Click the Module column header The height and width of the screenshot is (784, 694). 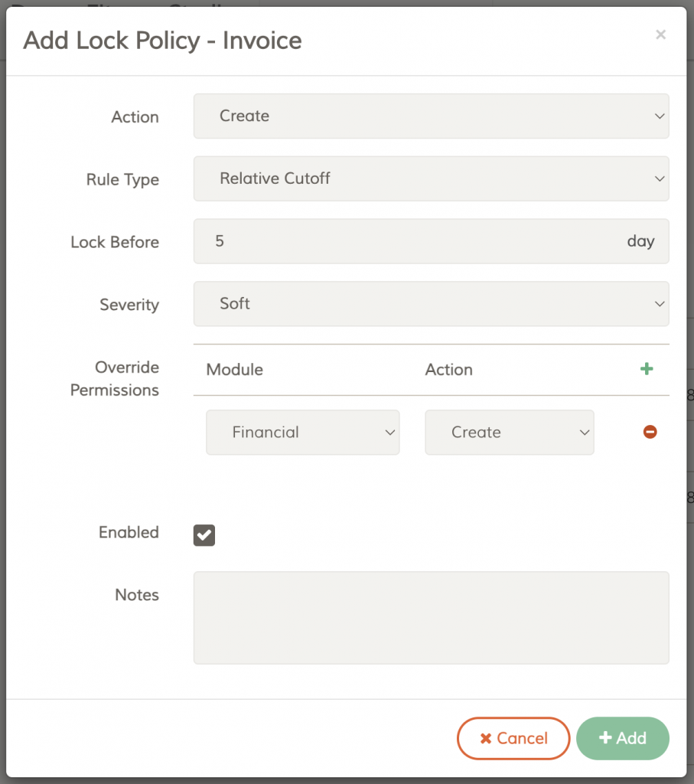tap(234, 370)
